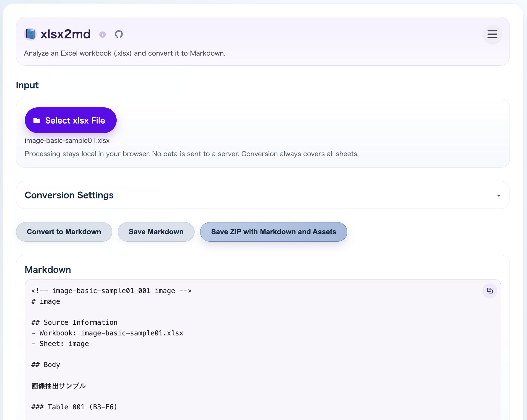This screenshot has width=527, height=420.
Task: Expand the Conversion Settings chevron arrow
Action: 499,195
